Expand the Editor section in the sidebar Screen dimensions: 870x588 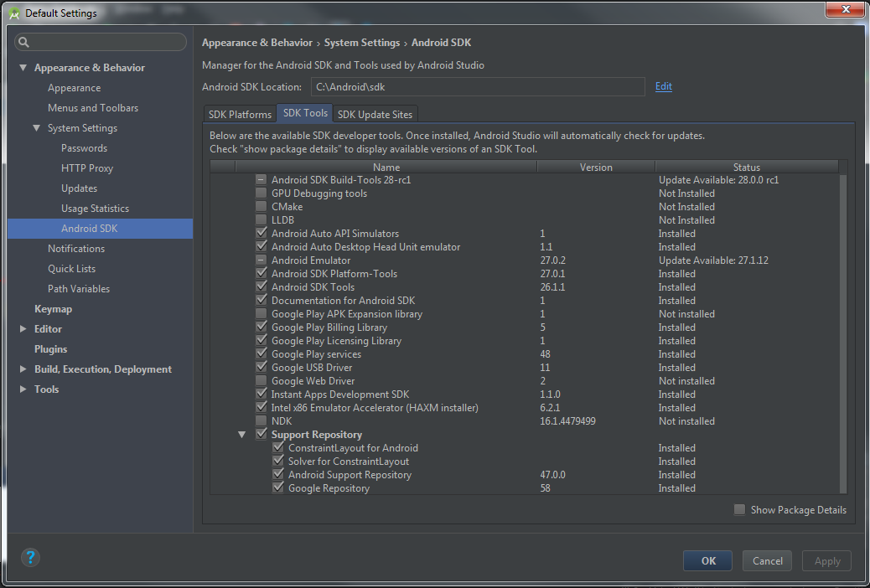pos(23,328)
